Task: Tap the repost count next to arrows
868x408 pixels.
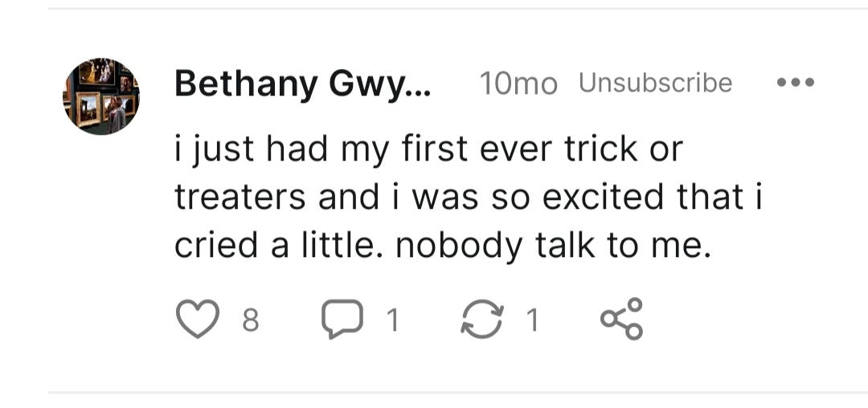Action: (x=531, y=320)
